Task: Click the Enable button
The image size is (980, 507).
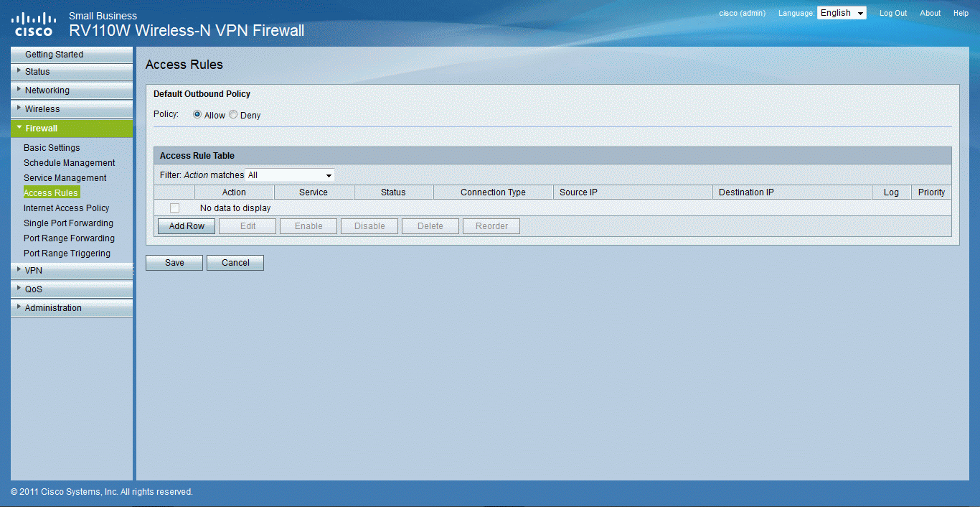Action: [308, 226]
